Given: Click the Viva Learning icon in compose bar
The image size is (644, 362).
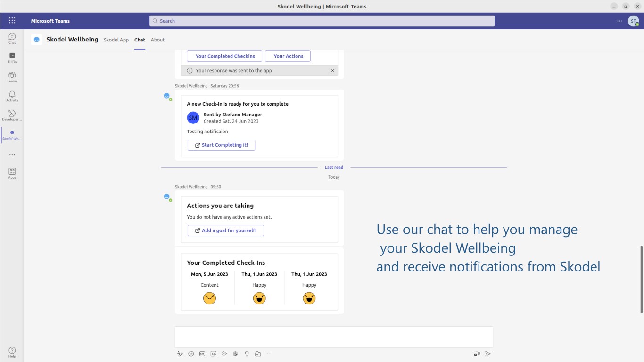Looking at the screenshot, I should click(258, 354).
